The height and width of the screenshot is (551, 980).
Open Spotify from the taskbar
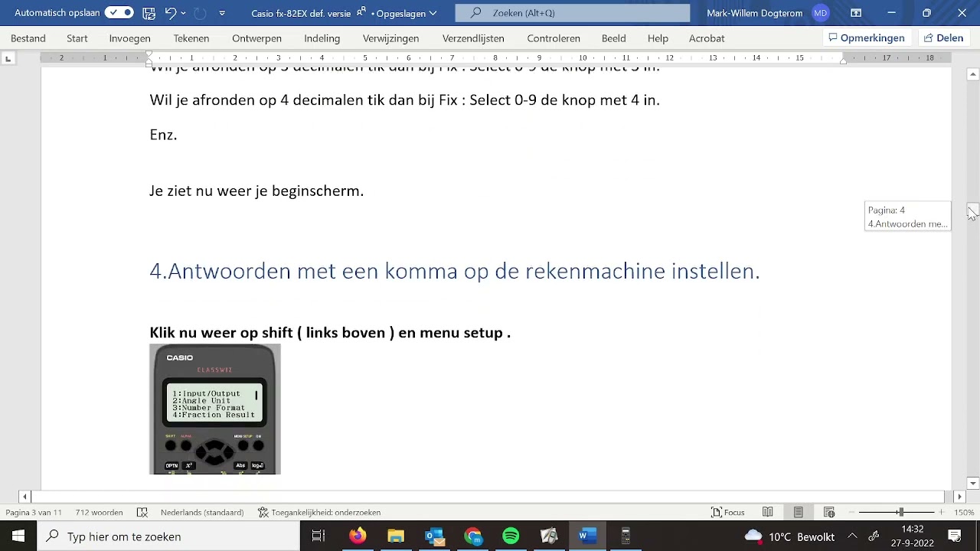511,536
